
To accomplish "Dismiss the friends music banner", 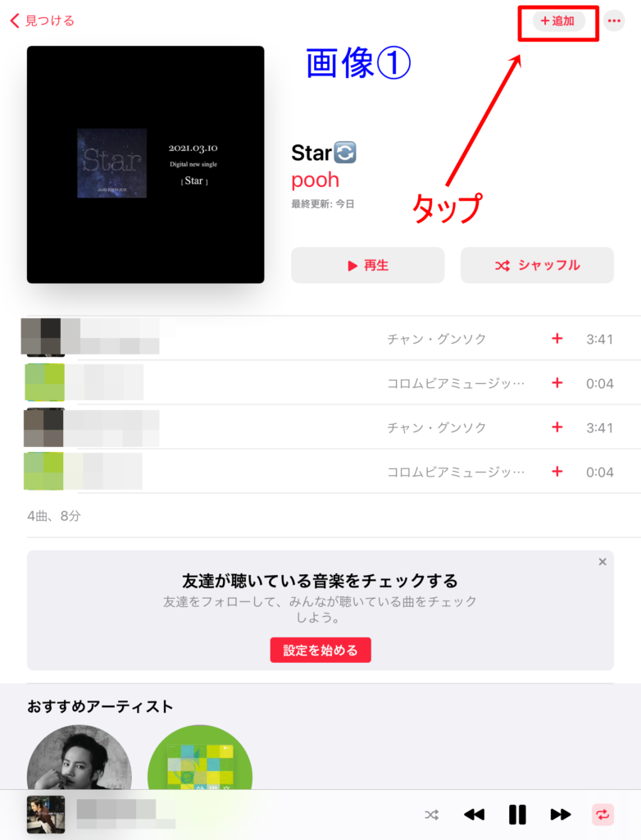I will [x=602, y=561].
